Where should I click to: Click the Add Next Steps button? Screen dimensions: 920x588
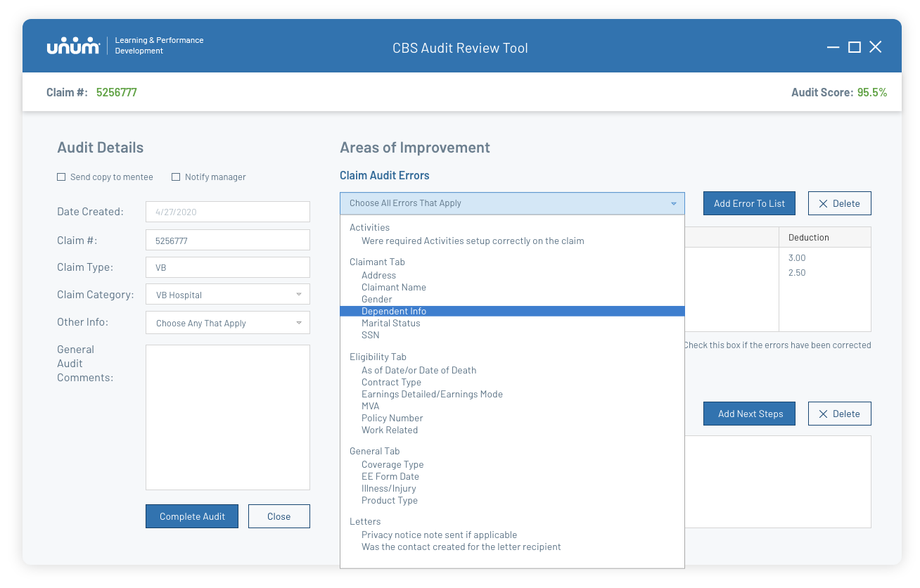[749, 414]
